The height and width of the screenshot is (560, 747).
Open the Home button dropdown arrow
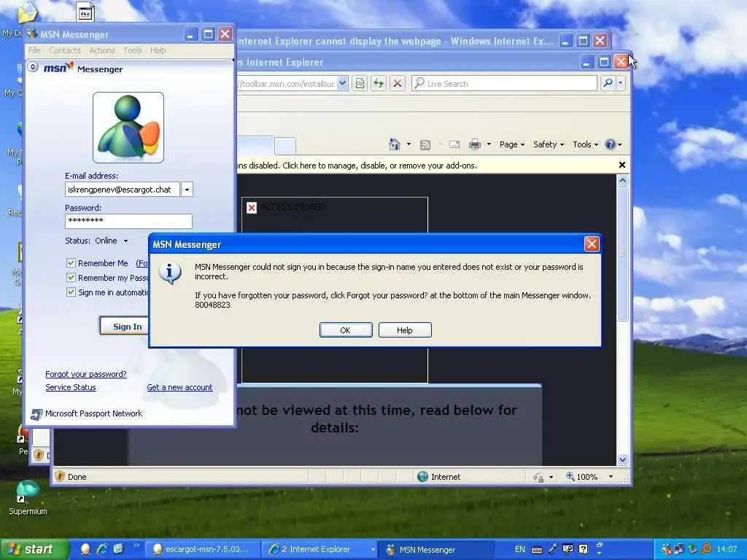click(x=409, y=144)
